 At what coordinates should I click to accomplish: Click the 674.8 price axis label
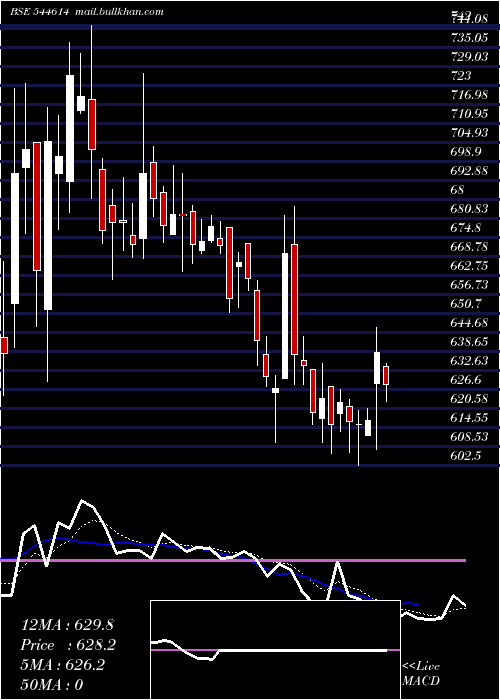pos(466,228)
